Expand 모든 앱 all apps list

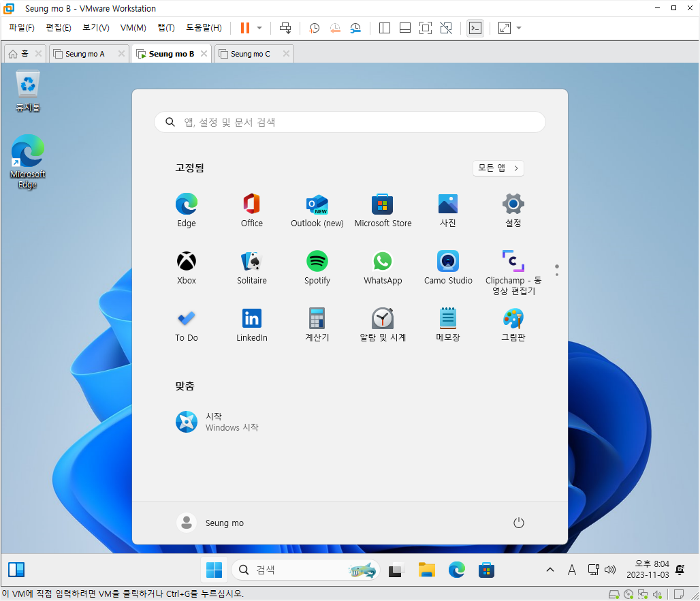pos(498,168)
